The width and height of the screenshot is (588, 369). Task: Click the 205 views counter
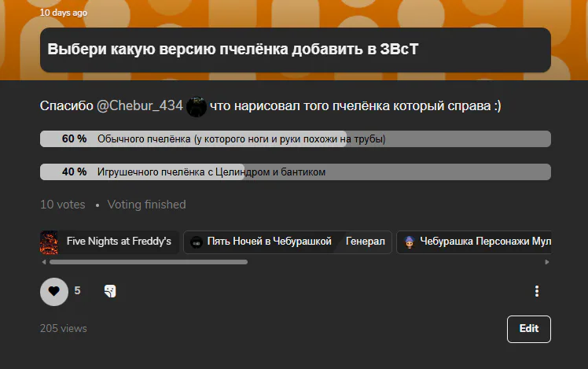[x=64, y=328]
